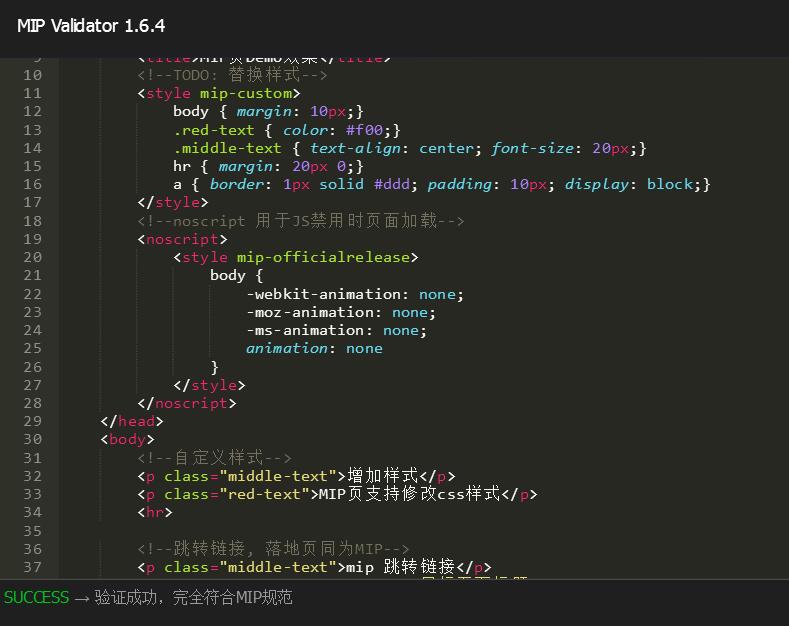Click the opening noscript tag

point(182,239)
